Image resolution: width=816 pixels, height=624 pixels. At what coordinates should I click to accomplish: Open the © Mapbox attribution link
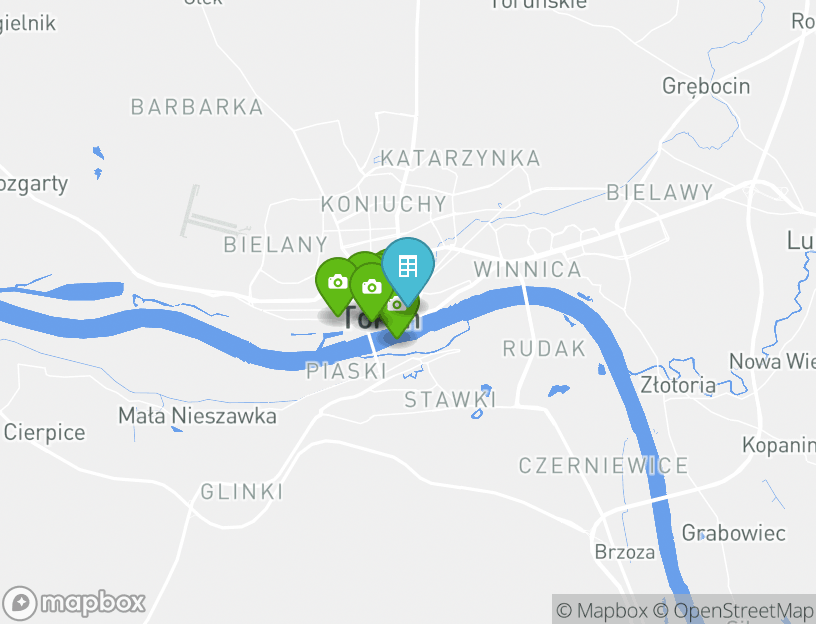(602, 610)
